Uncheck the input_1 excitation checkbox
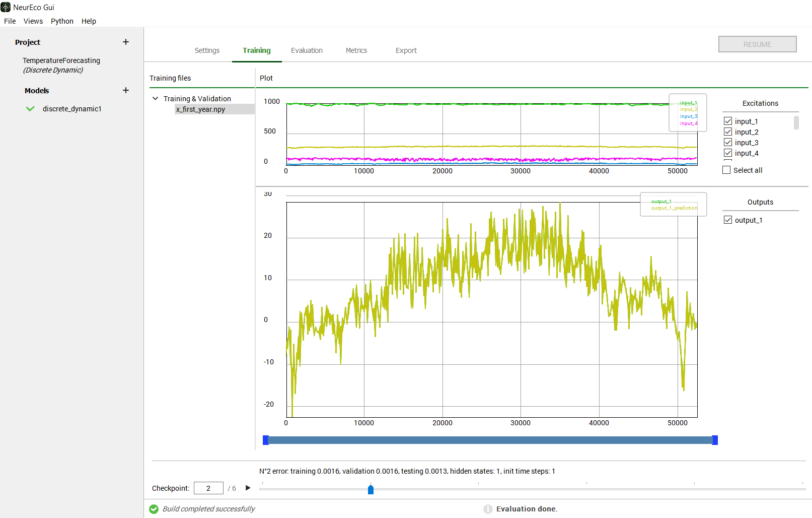Screen dimensions: 812x518 click(728, 121)
